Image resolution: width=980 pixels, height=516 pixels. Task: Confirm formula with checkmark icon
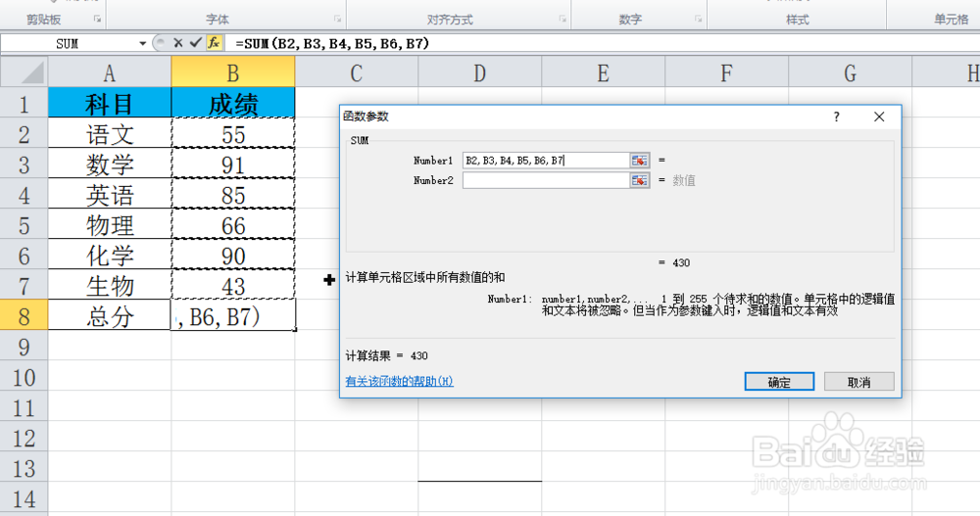click(x=196, y=42)
